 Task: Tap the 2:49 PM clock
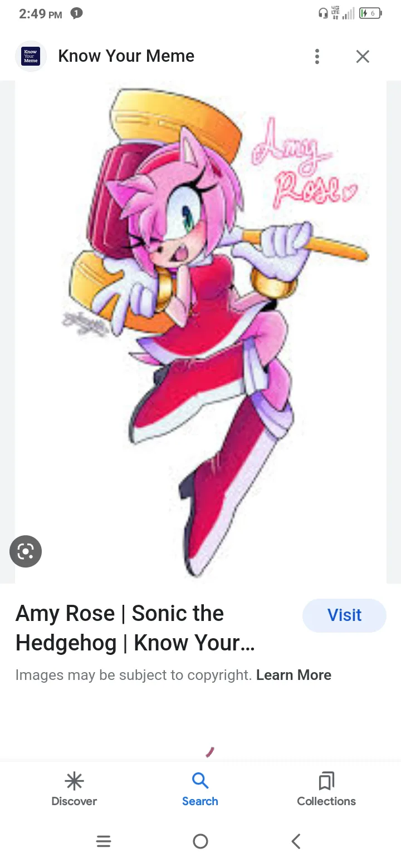40,14
